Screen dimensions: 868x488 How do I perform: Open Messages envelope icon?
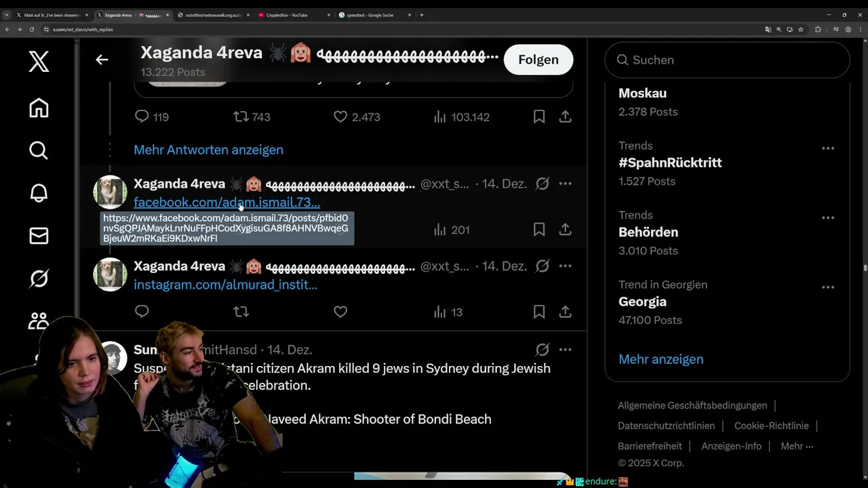[x=39, y=236]
